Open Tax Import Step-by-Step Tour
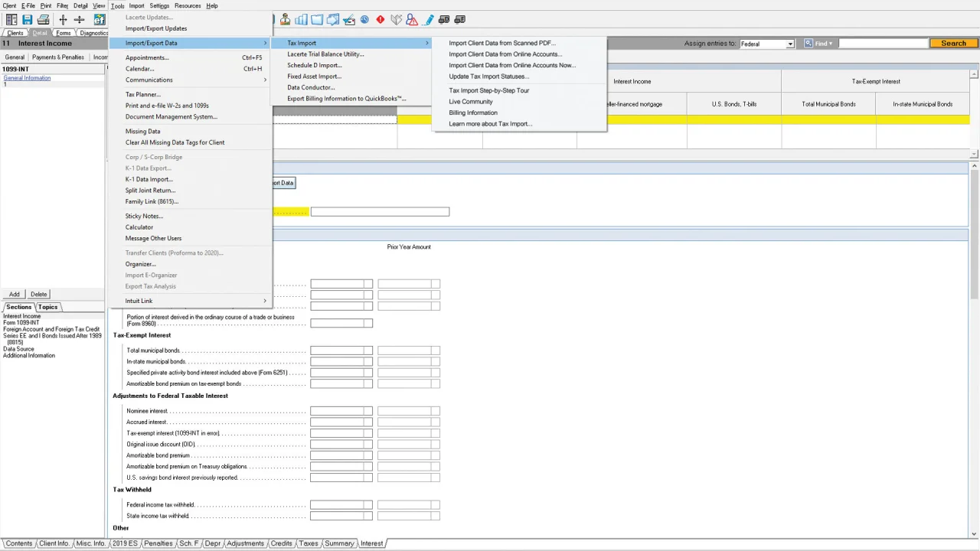The width and height of the screenshot is (980, 551). point(489,90)
